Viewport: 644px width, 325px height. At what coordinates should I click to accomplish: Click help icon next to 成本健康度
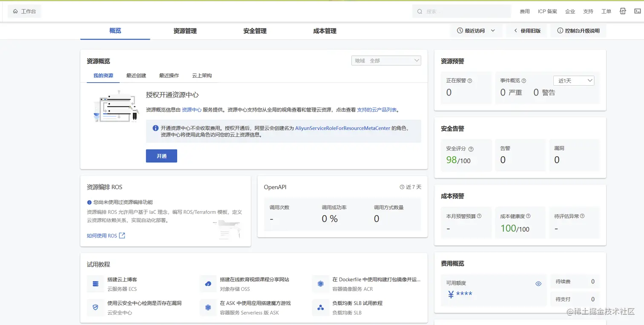point(528,216)
